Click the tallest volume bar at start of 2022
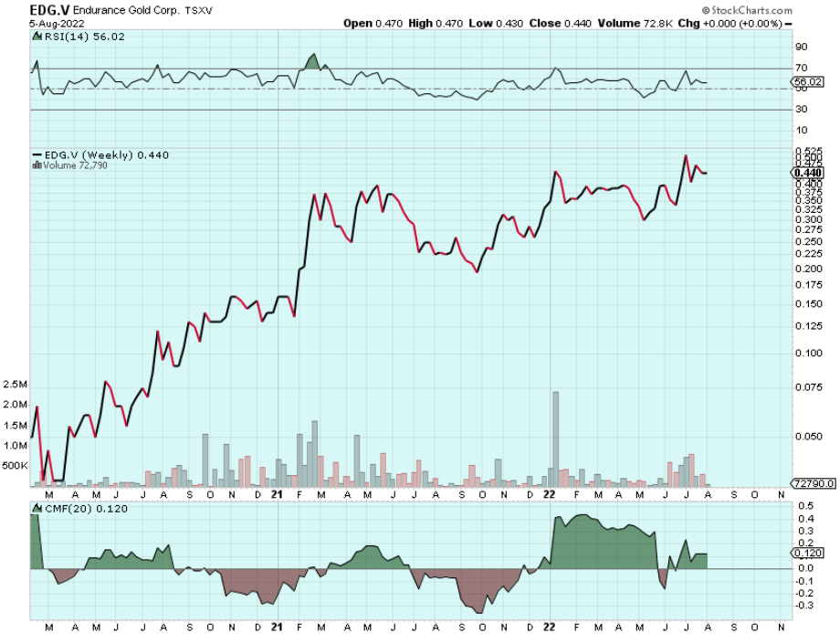 [x=555, y=439]
